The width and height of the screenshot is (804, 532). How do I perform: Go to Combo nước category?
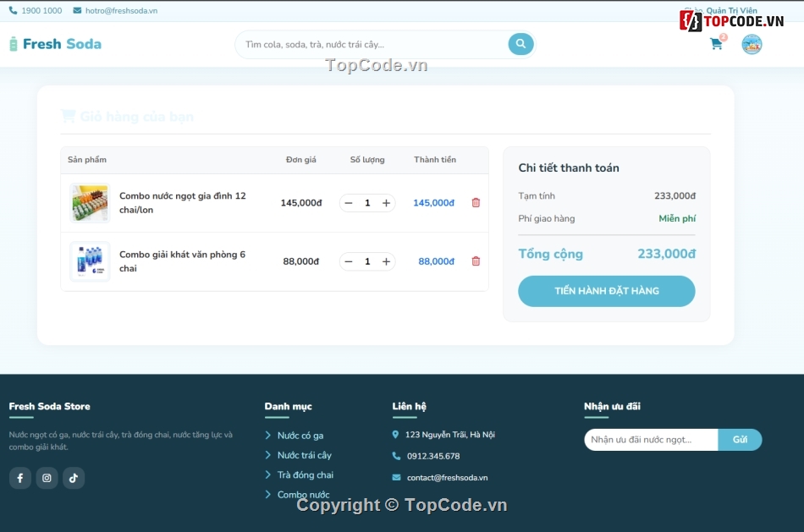pos(304,495)
